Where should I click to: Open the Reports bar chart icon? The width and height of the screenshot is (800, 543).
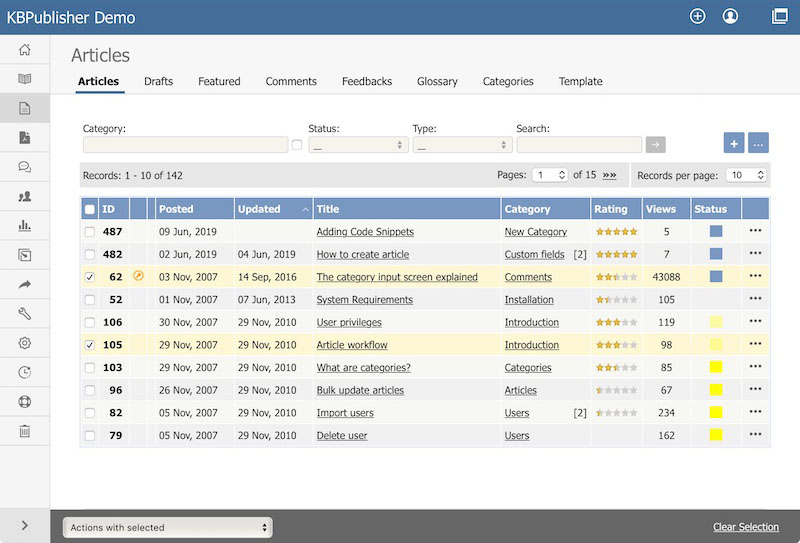pyautogui.click(x=24, y=225)
